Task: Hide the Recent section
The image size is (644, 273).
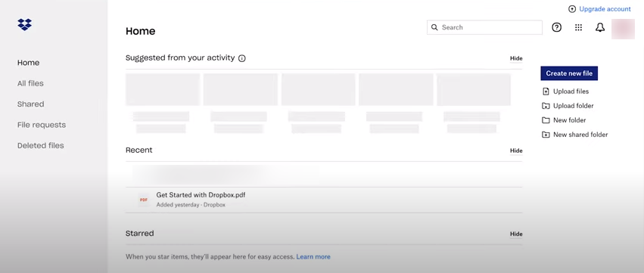Action: (516, 150)
